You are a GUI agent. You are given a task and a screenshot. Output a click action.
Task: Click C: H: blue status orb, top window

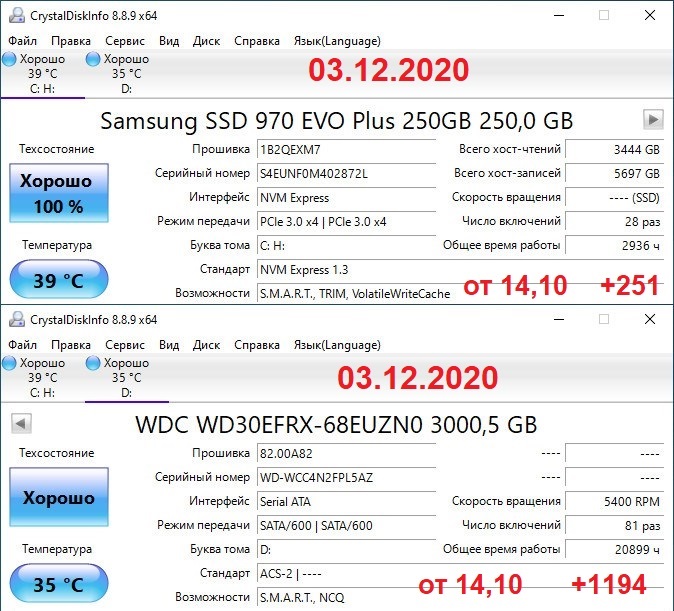pyautogui.click(x=9, y=59)
